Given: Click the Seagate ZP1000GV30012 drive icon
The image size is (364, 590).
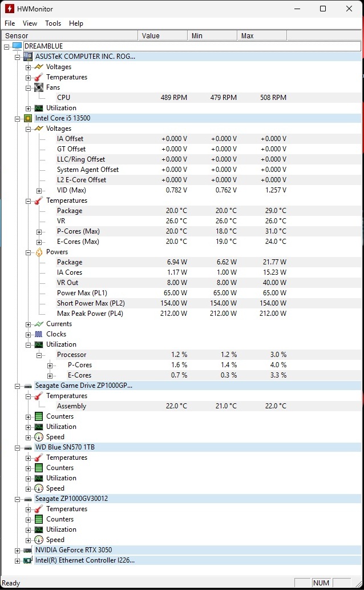Looking at the screenshot, I should click(28, 499).
